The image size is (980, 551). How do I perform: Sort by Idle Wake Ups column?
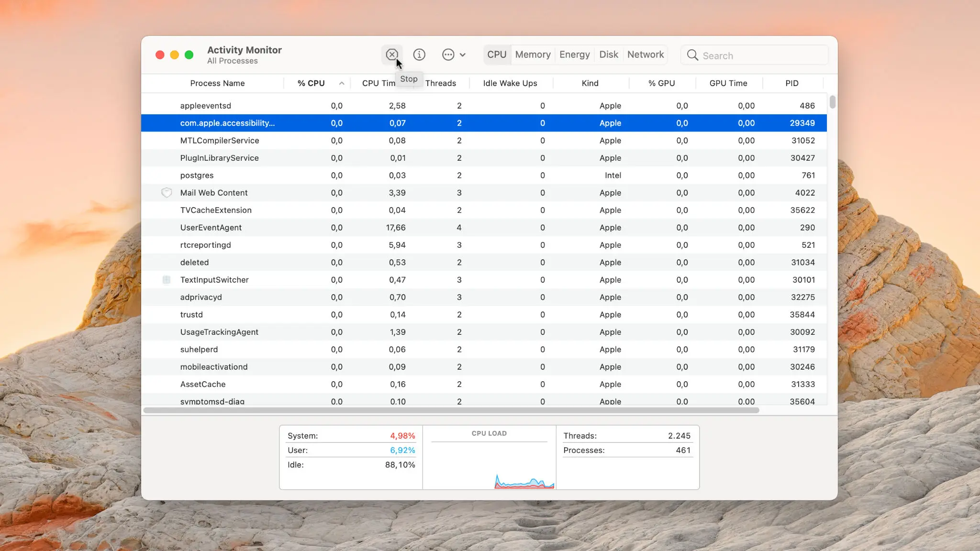tap(510, 83)
